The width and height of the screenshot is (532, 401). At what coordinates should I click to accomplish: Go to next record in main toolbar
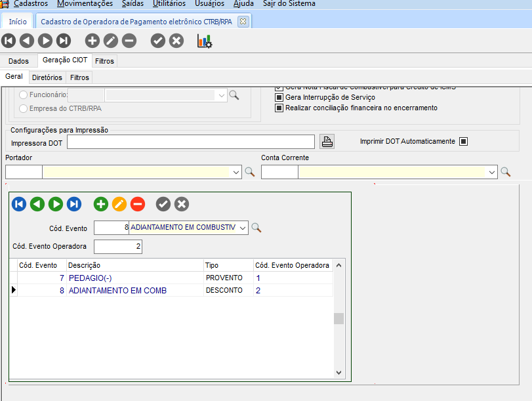pos(45,41)
